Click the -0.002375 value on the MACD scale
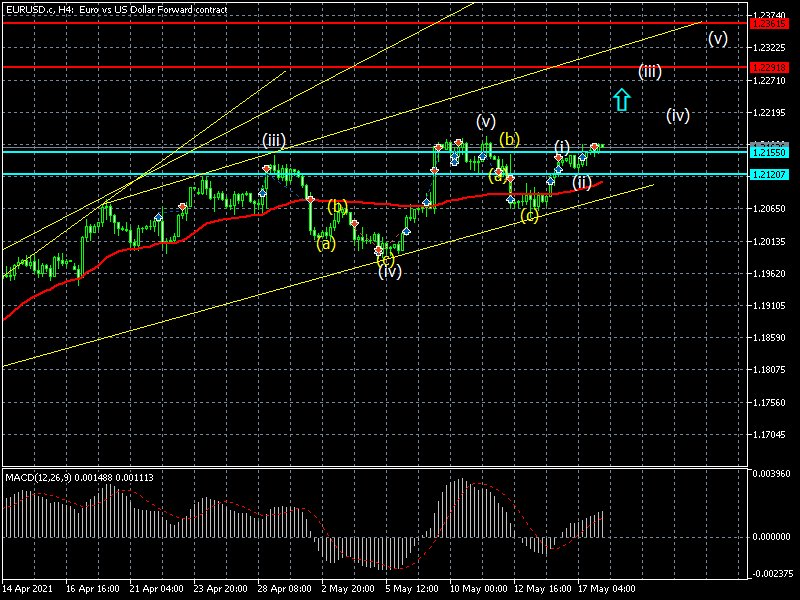This screenshot has height=600, width=800. (771, 573)
